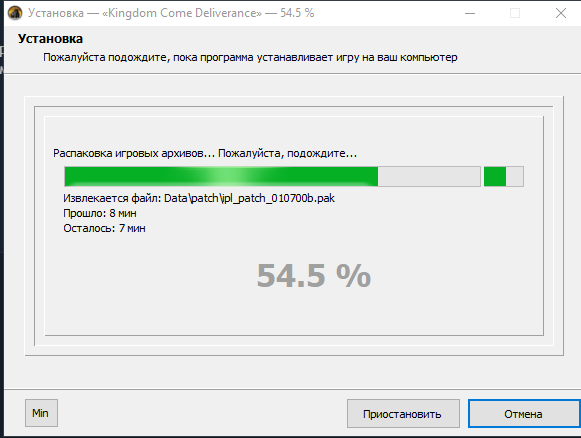Close the installer window with X
The image size is (581, 438).
tap(561, 13)
